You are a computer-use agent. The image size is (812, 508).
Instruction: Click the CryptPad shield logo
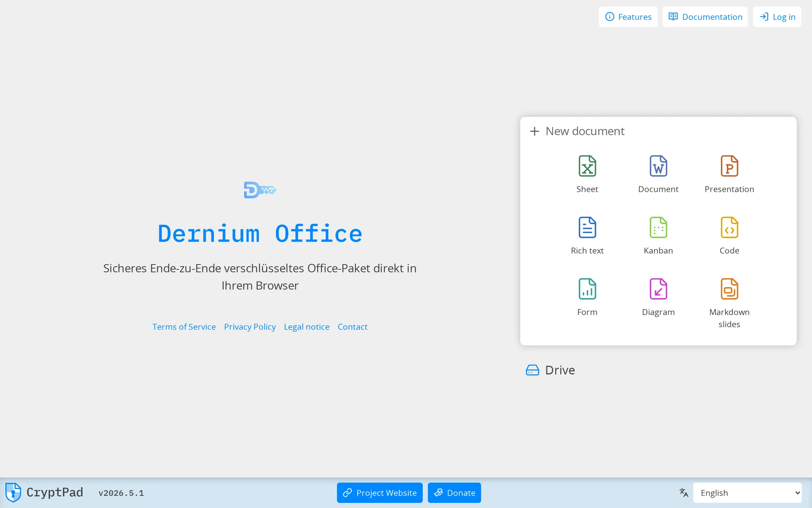pyautogui.click(x=13, y=492)
